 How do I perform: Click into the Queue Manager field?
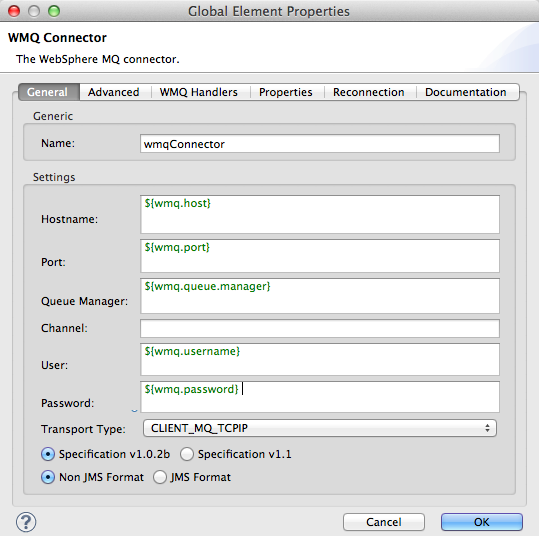[320, 296]
